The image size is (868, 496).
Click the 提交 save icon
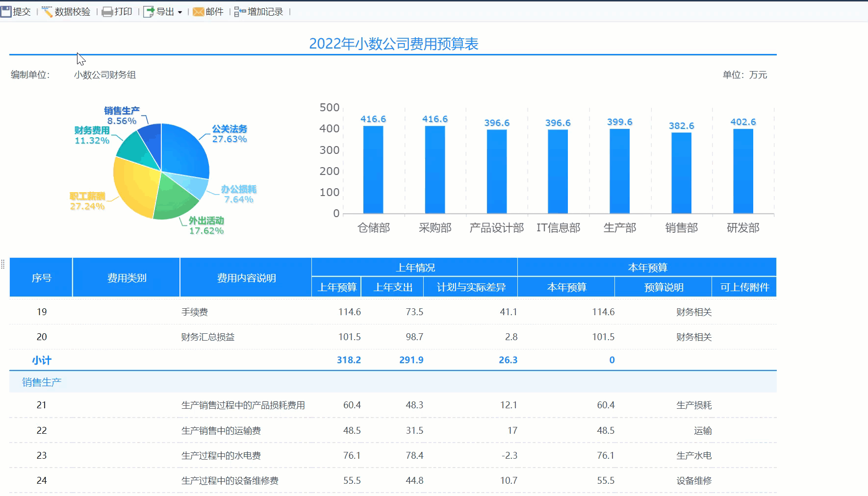[6, 12]
